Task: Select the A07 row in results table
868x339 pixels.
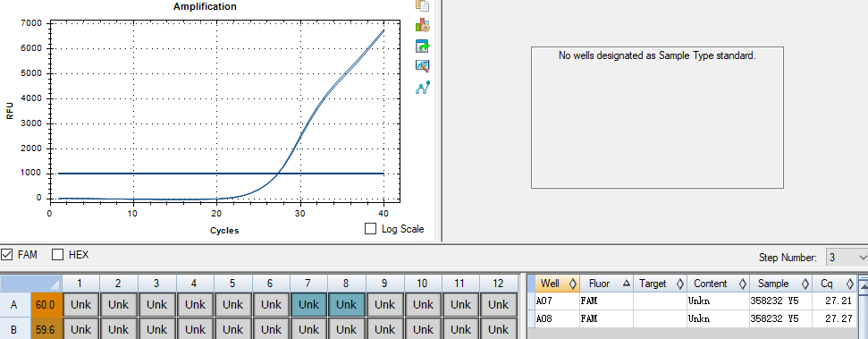Action: click(x=691, y=301)
